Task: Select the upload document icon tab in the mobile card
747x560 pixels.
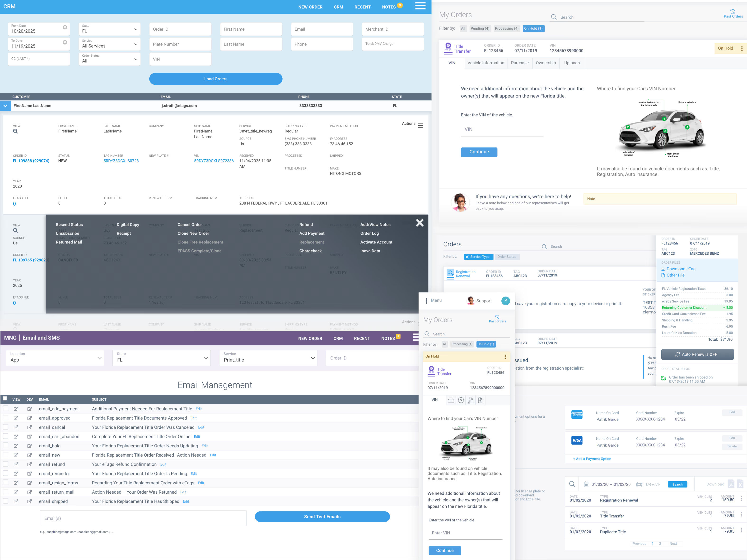Action: pos(480,400)
